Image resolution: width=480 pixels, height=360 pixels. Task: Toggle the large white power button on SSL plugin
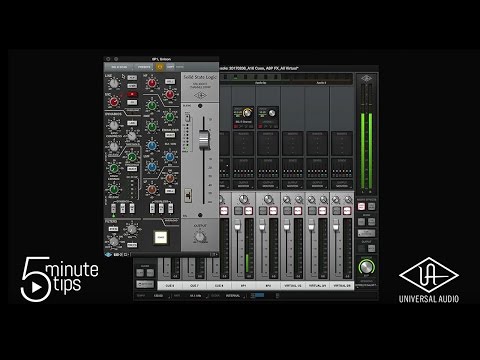(161, 237)
